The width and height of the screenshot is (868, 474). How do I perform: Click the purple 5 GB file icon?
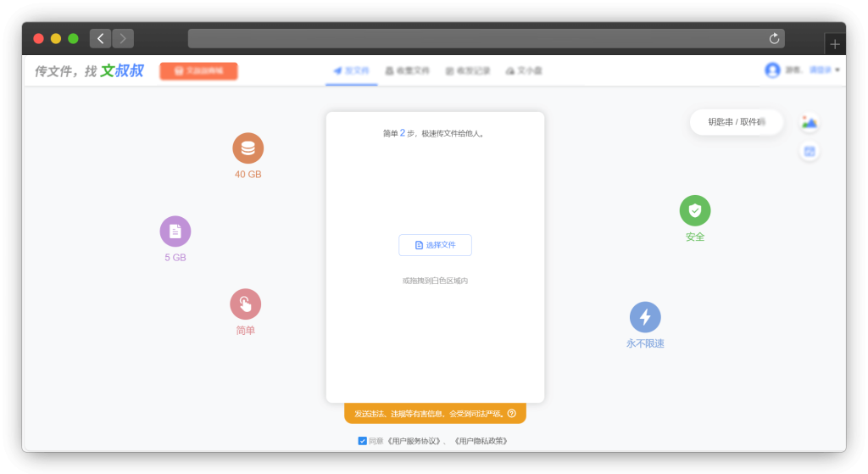coord(175,231)
